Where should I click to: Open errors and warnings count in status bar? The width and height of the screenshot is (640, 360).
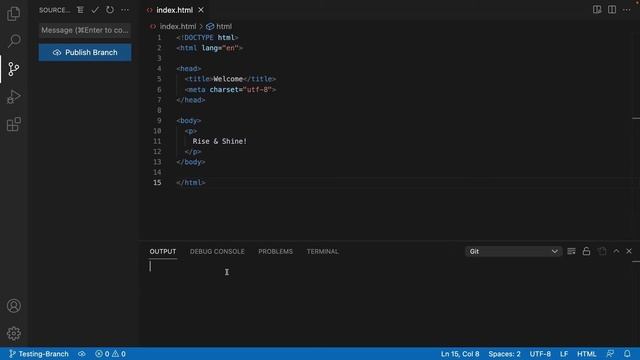tap(110, 354)
